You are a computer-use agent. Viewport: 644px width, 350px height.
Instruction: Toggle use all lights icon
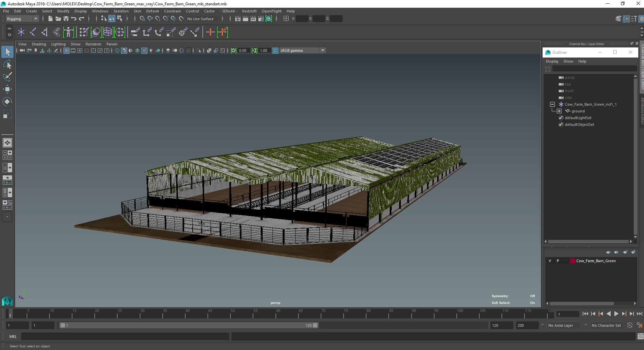pyautogui.click(x=151, y=50)
